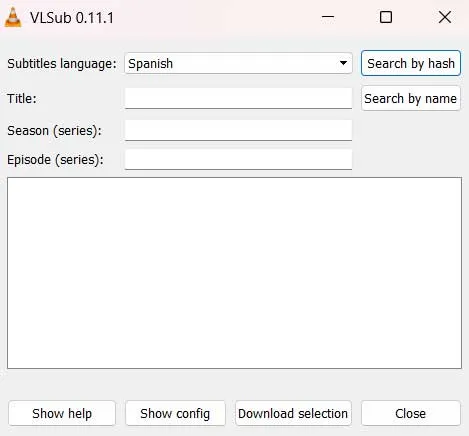Select the Season (series) input box
Viewport: 469px width, 436px height.
[x=238, y=130]
